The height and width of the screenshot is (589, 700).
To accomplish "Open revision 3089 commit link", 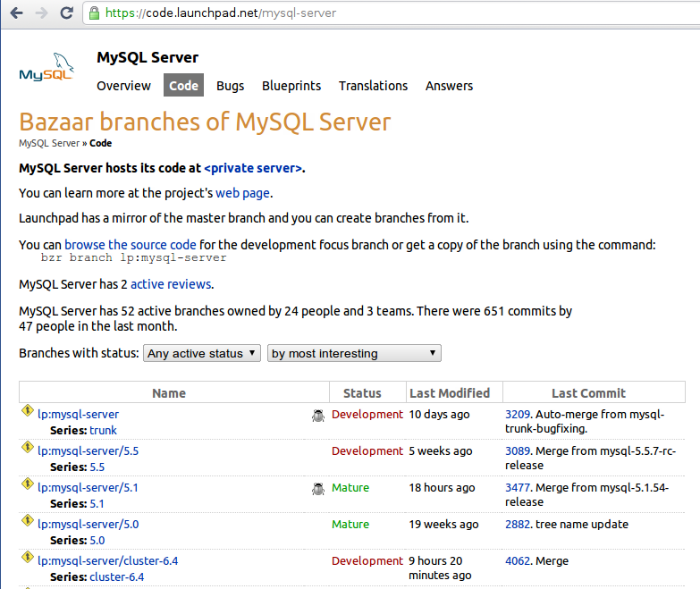I will coord(518,451).
